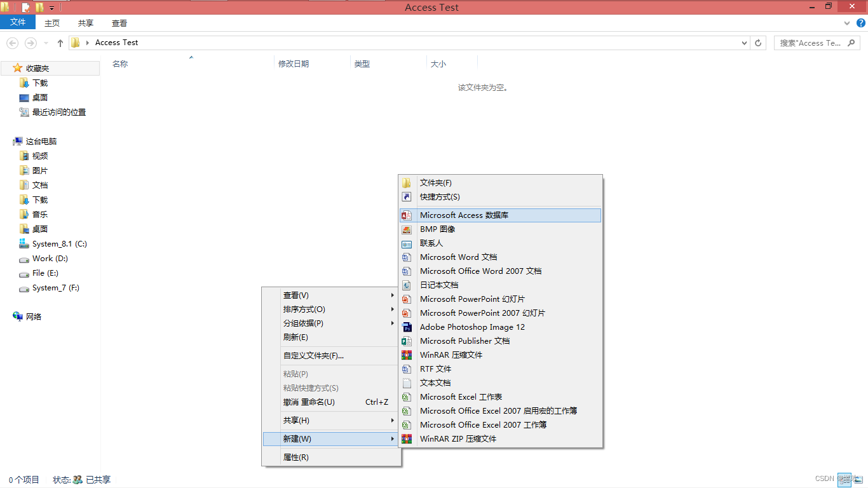Click the Back navigation arrow
The height and width of the screenshot is (488, 868).
click(12, 43)
